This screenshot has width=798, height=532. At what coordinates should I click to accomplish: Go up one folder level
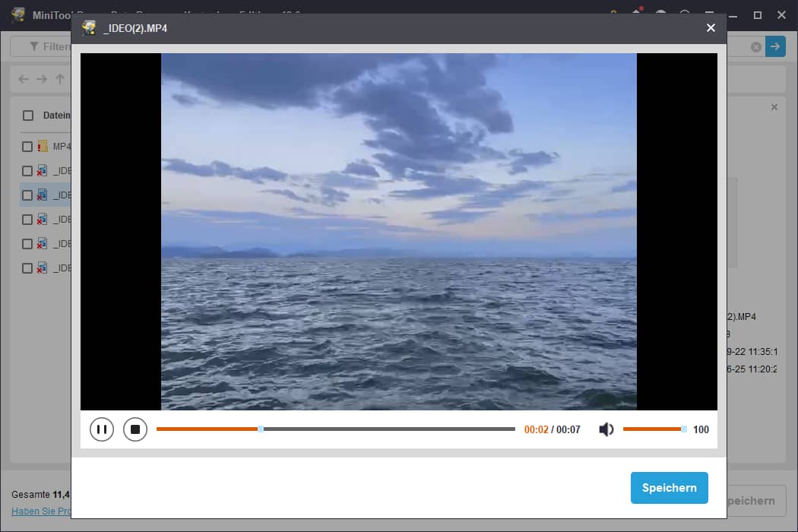pyautogui.click(x=60, y=79)
